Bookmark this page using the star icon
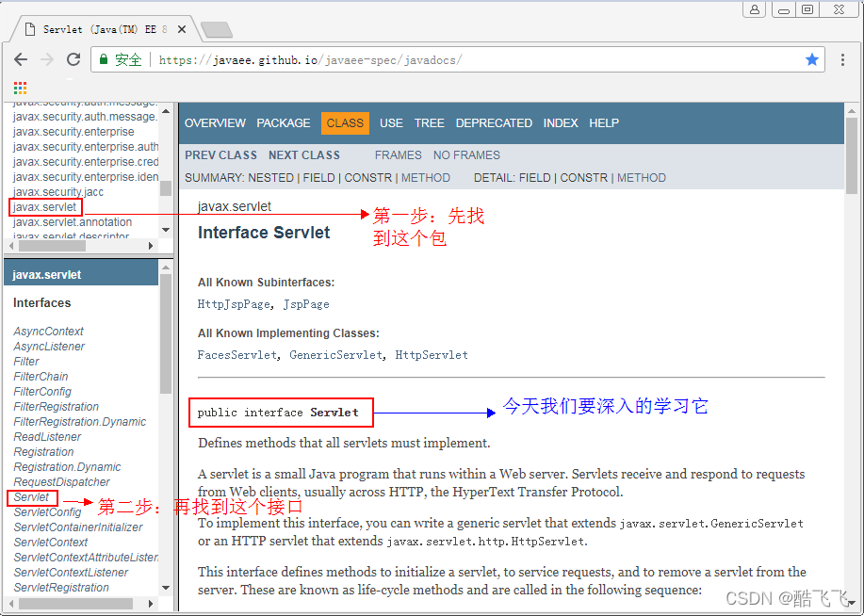The image size is (864, 616). click(x=811, y=59)
